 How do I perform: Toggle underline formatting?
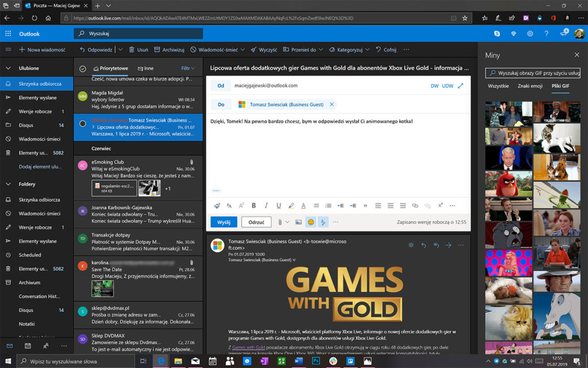pos(279,205)
